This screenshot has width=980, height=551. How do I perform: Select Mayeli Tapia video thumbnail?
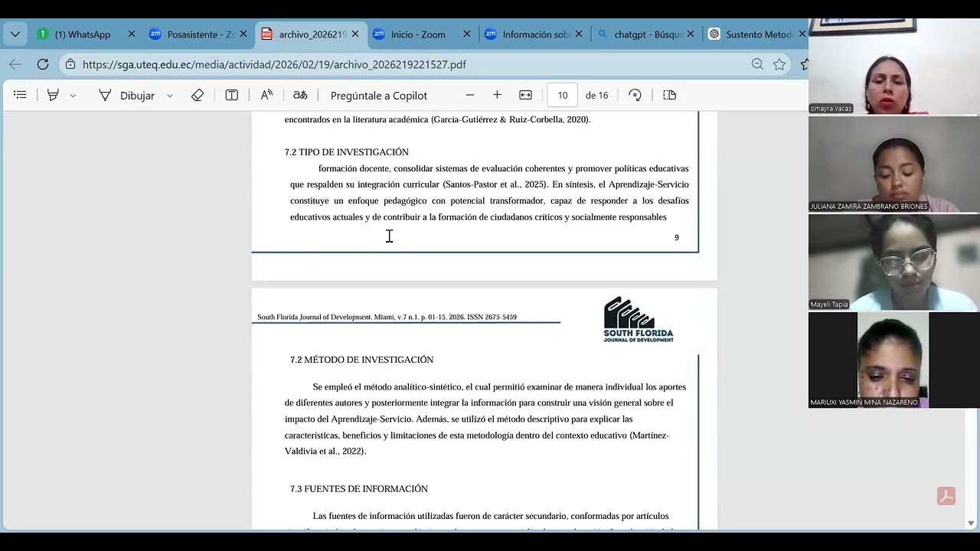(894, 262)
